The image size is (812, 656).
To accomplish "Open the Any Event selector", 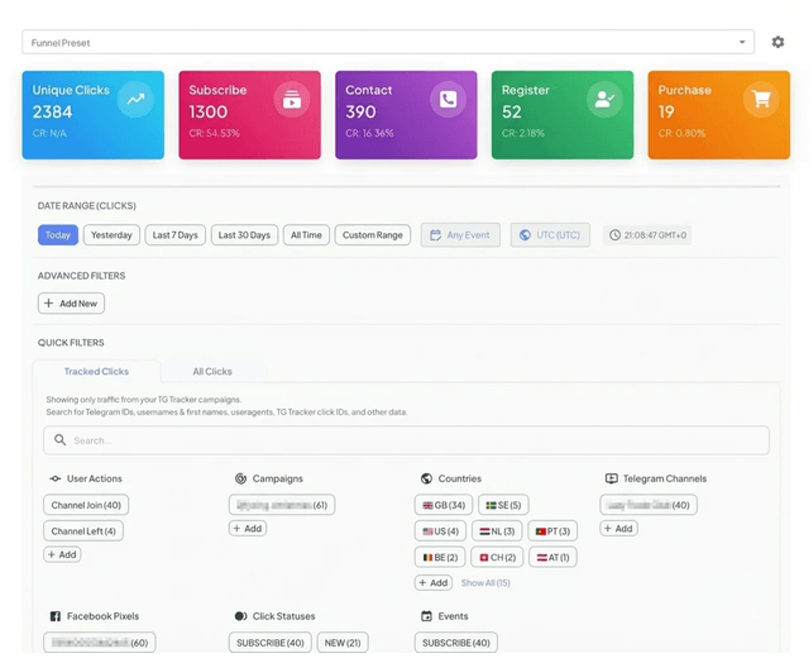I will point(460,235).
